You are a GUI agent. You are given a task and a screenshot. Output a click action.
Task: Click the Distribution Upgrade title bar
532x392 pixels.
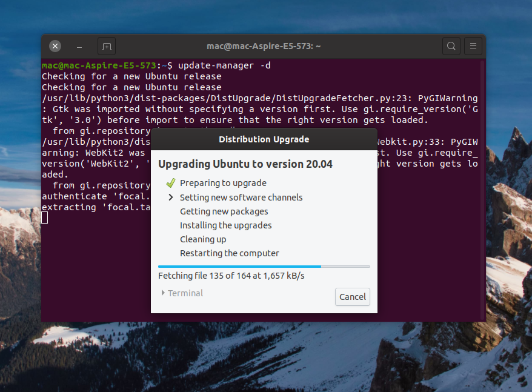(x=264, y=139)
